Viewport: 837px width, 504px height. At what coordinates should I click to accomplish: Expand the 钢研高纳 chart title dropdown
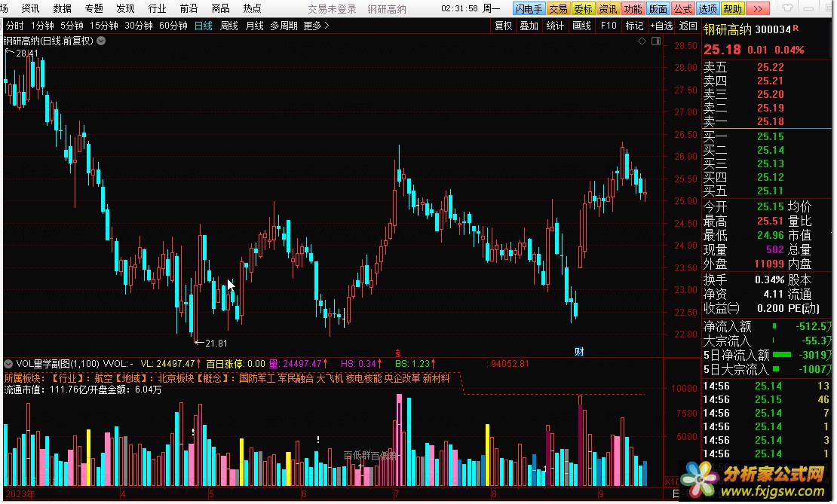pyautogui.click(x=101, y=41)
